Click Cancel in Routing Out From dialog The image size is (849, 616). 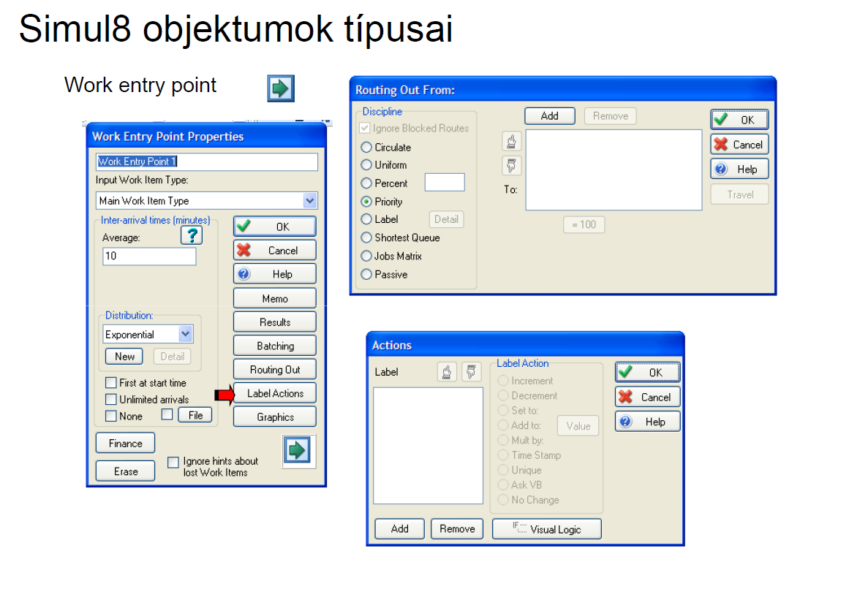coord(739,145)
